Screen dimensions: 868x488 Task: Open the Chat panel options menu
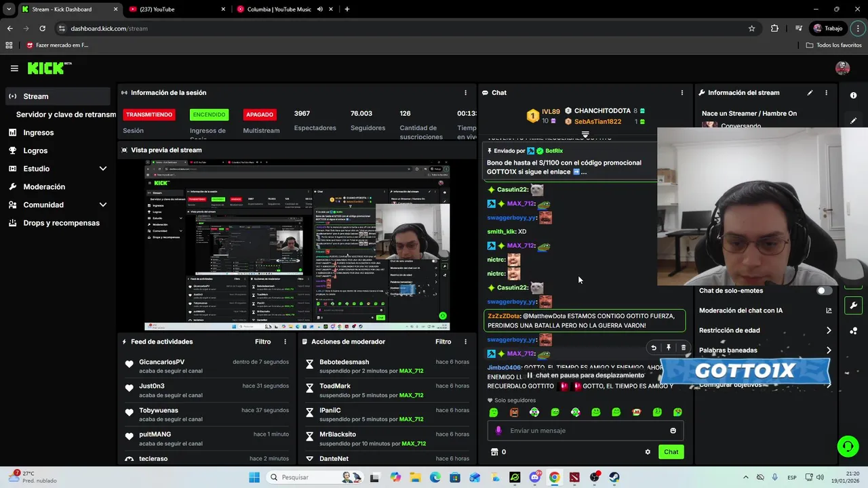tap(682, 93)
